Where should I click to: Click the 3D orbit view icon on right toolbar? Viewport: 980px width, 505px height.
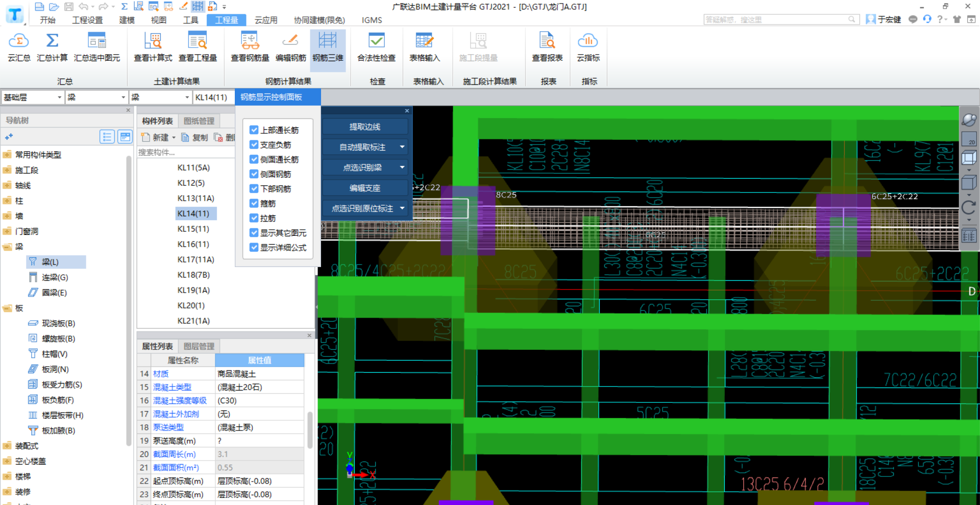(969, 120)
